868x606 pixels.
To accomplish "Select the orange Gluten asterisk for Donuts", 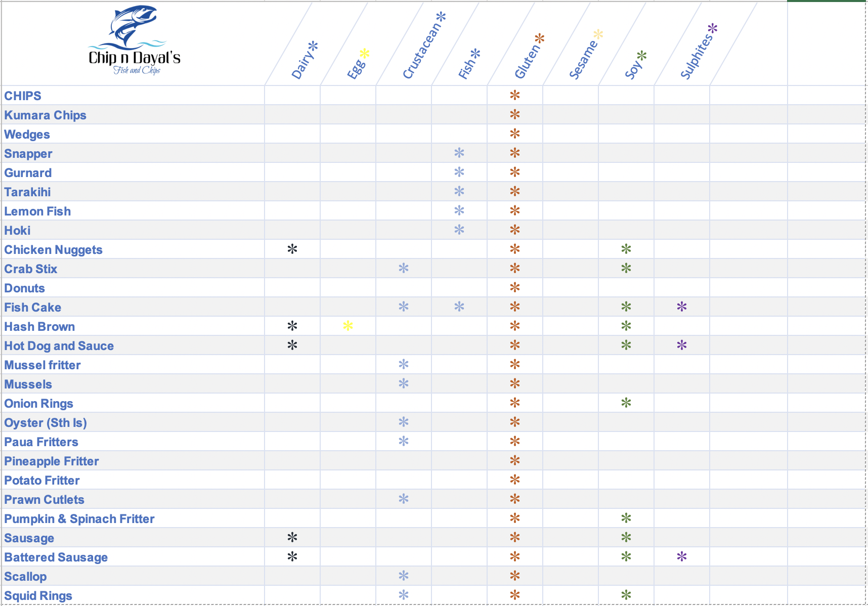I will coord(515,287).
